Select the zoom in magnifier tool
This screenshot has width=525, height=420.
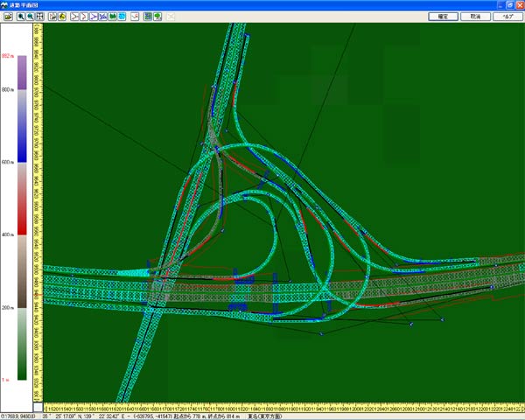[21, 17]
